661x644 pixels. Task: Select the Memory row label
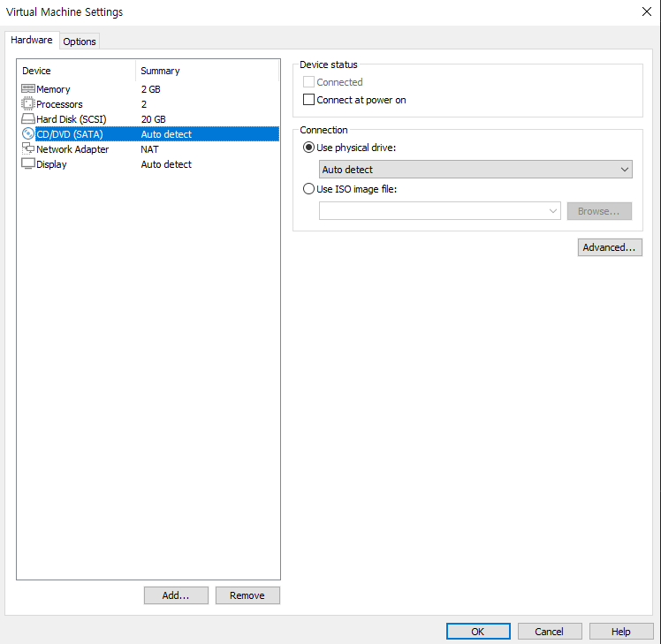click(53, 89)
